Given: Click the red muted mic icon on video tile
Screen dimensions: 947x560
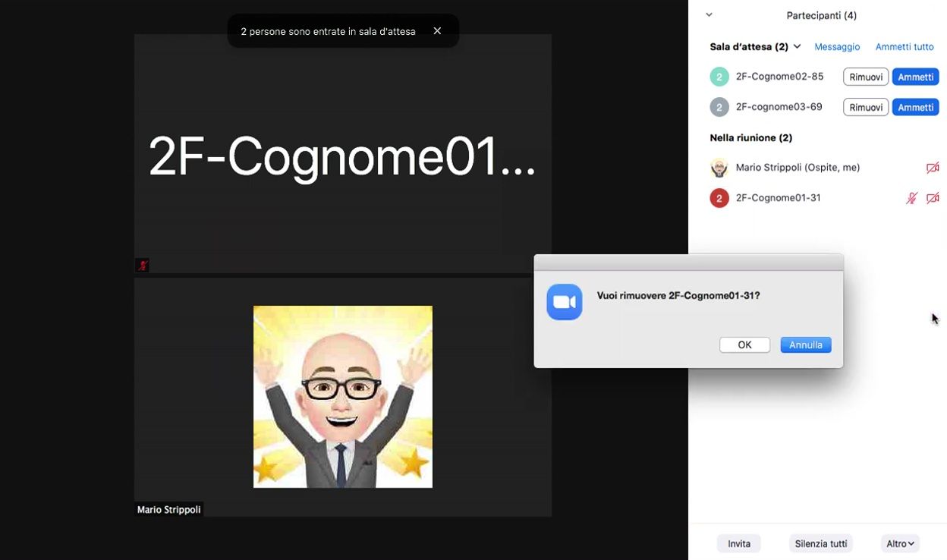Looking at the screenshot, I should [142, 265].
